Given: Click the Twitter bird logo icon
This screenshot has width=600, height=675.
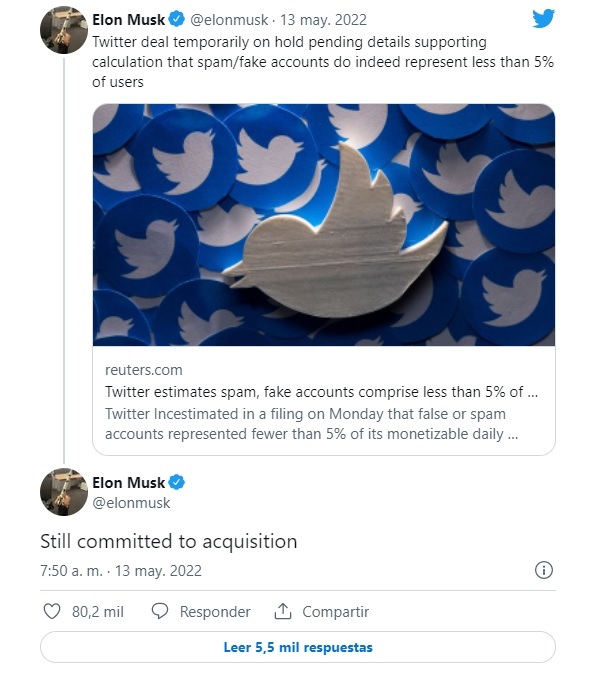Looking at the screenshot, I should [543, 19].
